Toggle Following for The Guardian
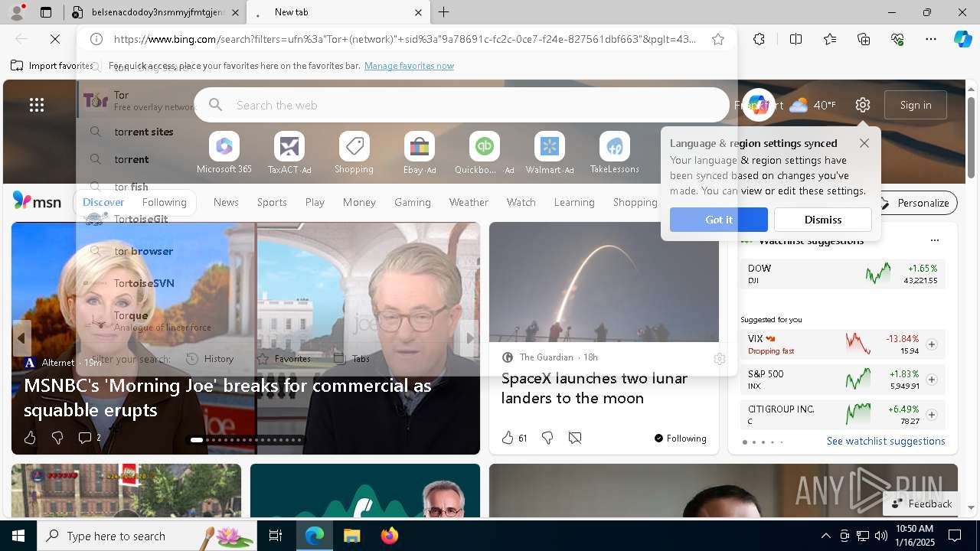The width and height of the screenshot is (980, 551). click(680, 439)
